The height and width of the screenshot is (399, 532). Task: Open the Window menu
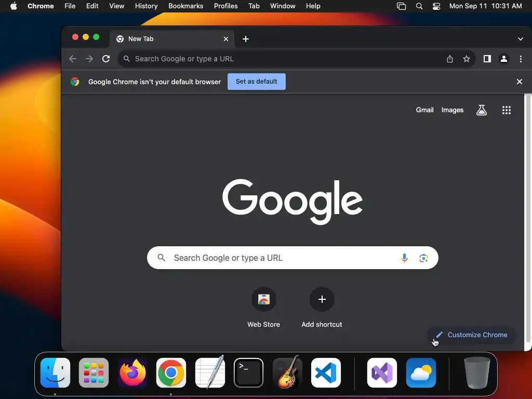click(x=282, y=6)
